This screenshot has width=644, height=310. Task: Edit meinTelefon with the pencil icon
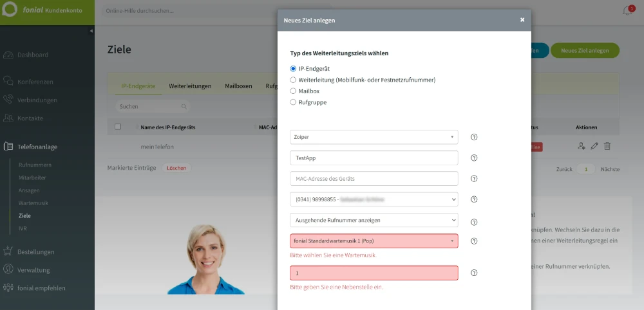point(594,146)
